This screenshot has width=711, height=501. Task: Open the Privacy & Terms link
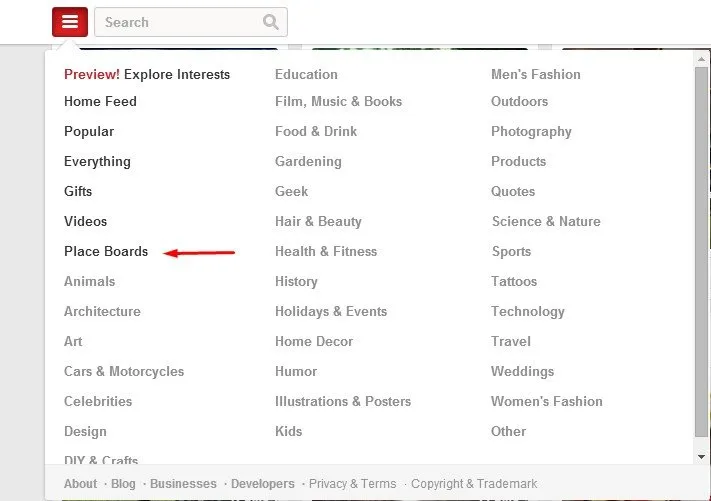click(352, 484)
